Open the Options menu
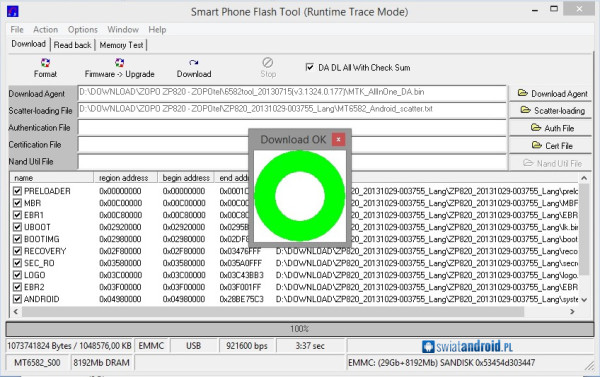The height and width of the screenshot is (377, 600). click(83, 29)
